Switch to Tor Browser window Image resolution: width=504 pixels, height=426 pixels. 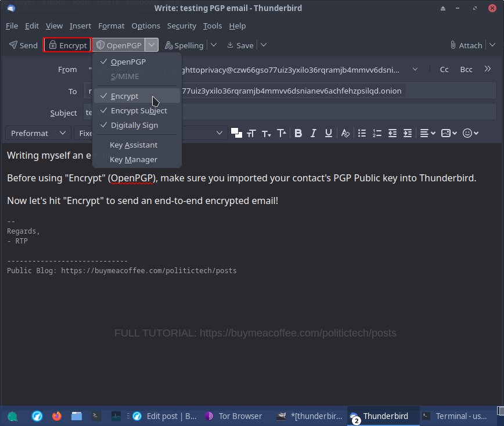[234, 416]
